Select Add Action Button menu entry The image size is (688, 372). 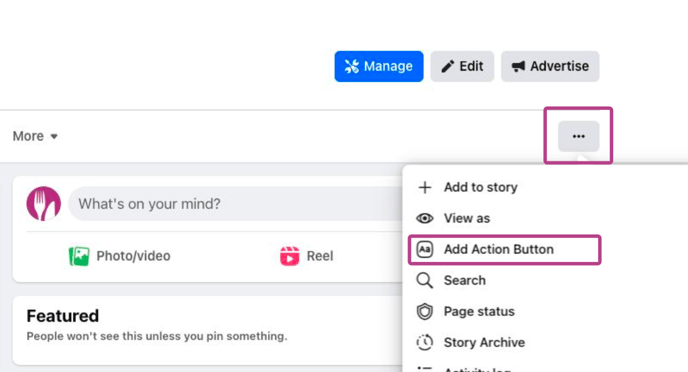[x=505, y=249]
